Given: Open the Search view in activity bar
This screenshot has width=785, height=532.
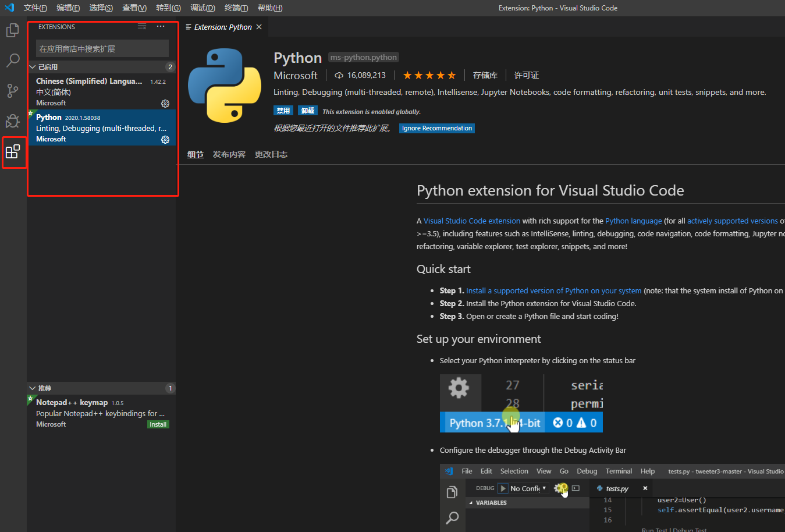Looking at the screenshot, I should click(13, 61).
